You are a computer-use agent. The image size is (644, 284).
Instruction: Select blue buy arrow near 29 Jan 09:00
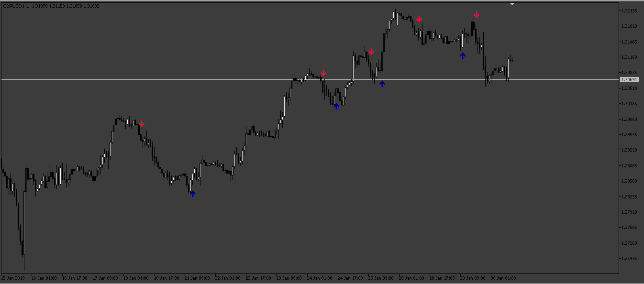tap(463, 55)
